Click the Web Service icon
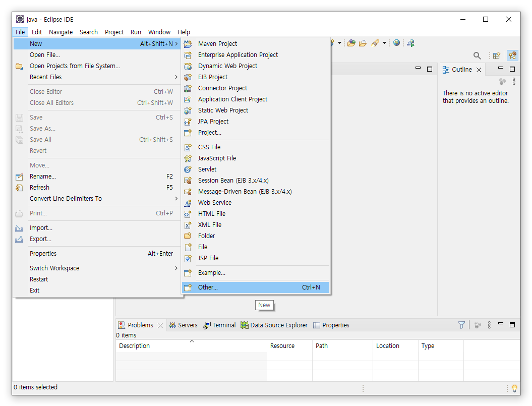The image size is (532, 406). click(x=188, y=203)
